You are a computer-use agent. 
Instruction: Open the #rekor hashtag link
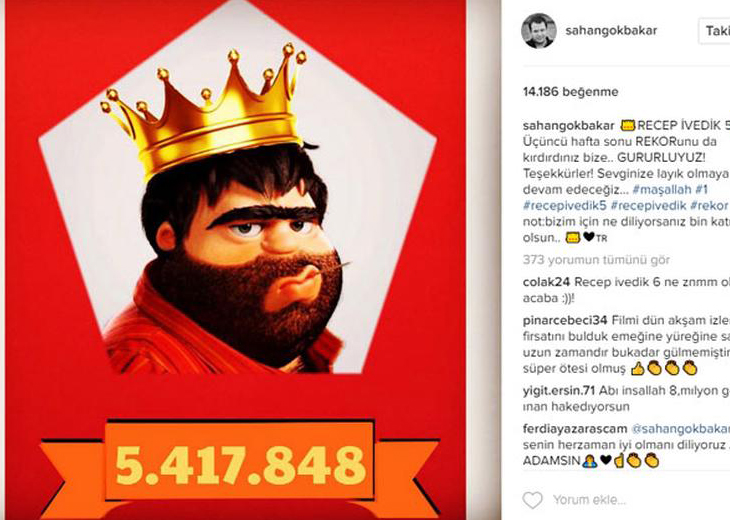pos(709,205)
